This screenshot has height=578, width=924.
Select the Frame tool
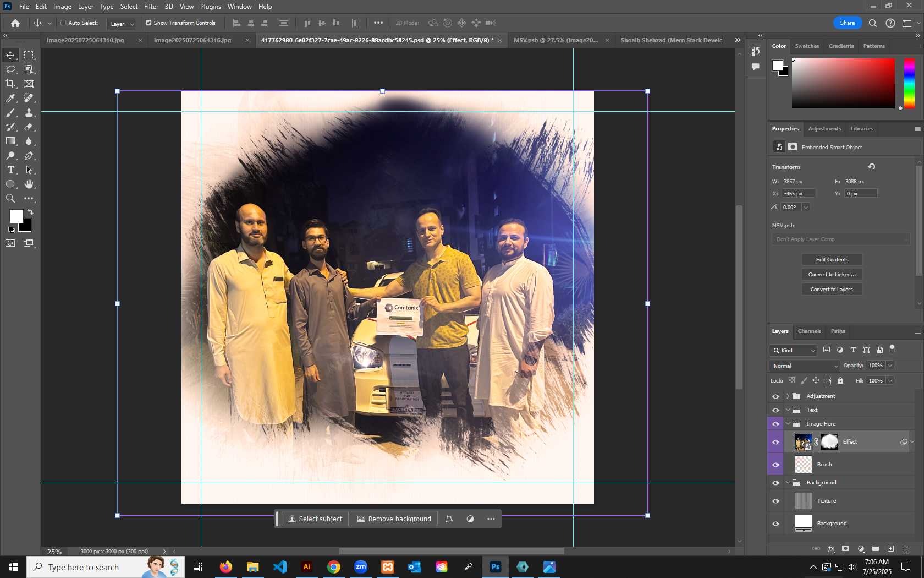click(x=29, y=84)
